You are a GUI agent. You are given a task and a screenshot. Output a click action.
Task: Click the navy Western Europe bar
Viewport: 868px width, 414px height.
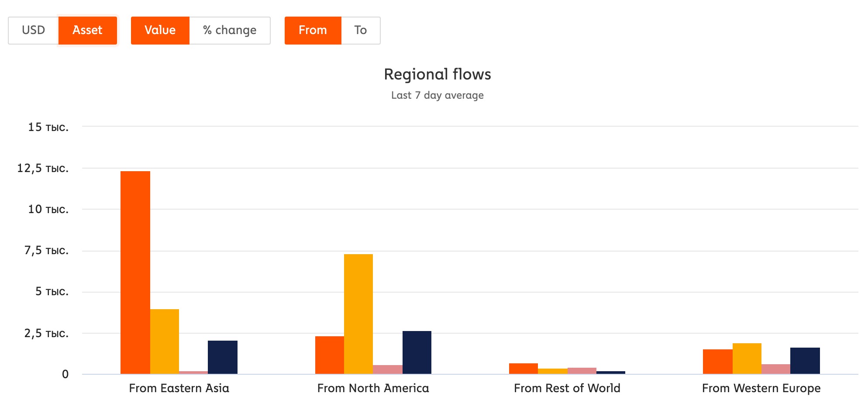pos(805,361)
